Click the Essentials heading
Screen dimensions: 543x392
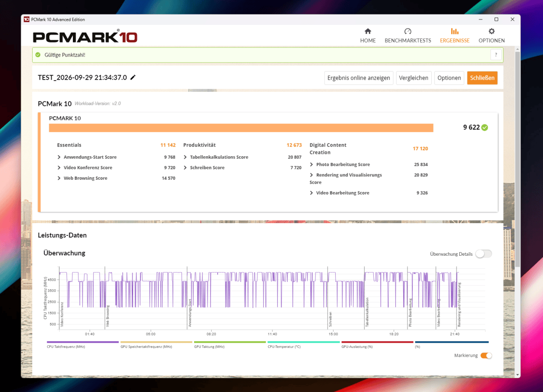tap(69, 145)
